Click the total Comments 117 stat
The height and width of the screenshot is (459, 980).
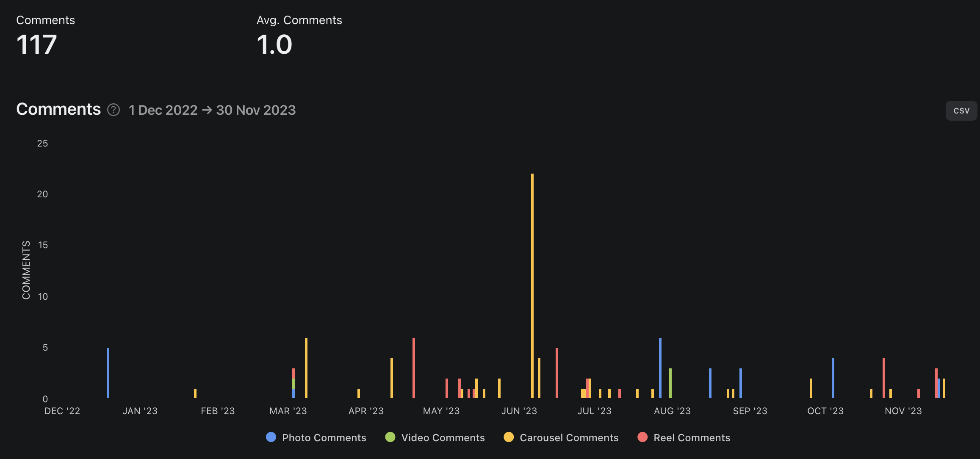pyautogui.click(x=36, y=44)
